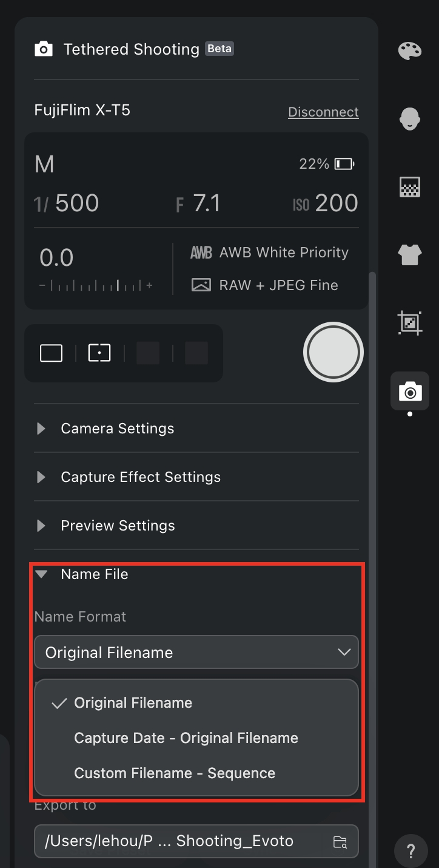
Task: Click the browse folder icon in export path
Action: [341, 841]
